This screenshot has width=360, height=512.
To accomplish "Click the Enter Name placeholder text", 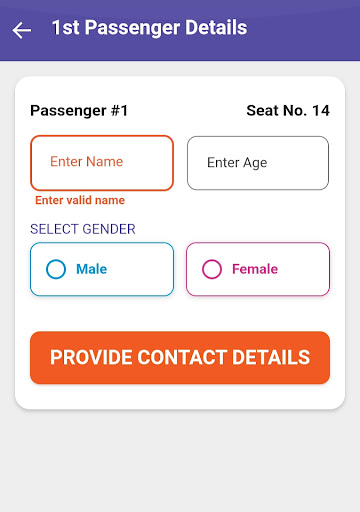I will pos(87,162).
